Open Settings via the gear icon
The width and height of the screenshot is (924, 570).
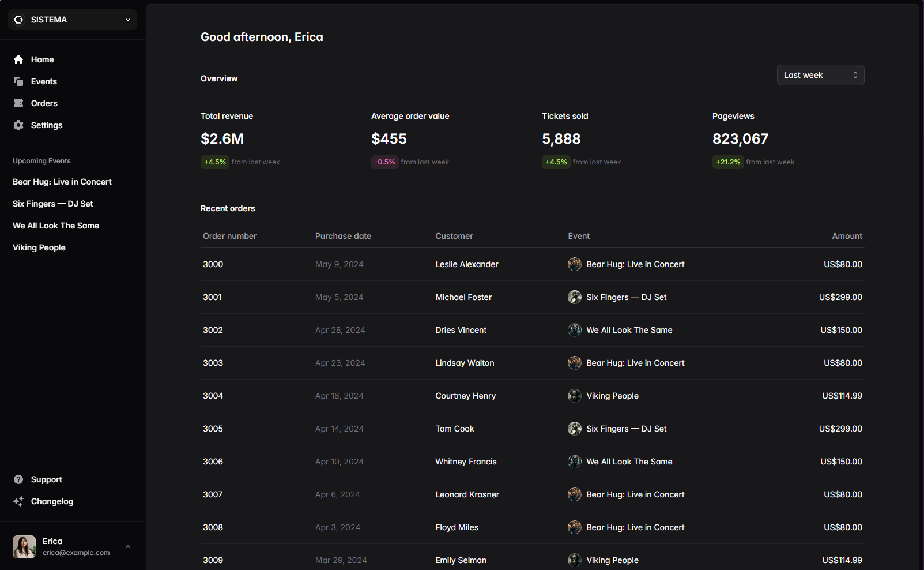[x=18, y=125]
